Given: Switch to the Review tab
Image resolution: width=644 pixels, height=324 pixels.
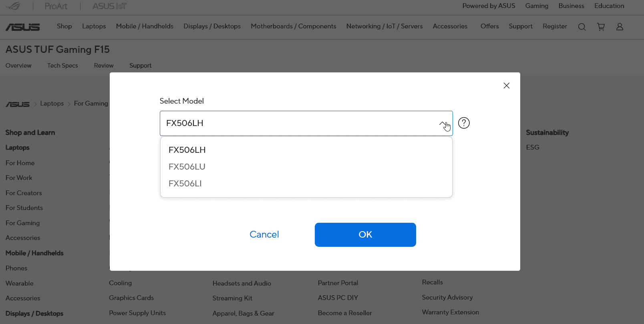Looking at the screenshot, I should tap(104, 66).
